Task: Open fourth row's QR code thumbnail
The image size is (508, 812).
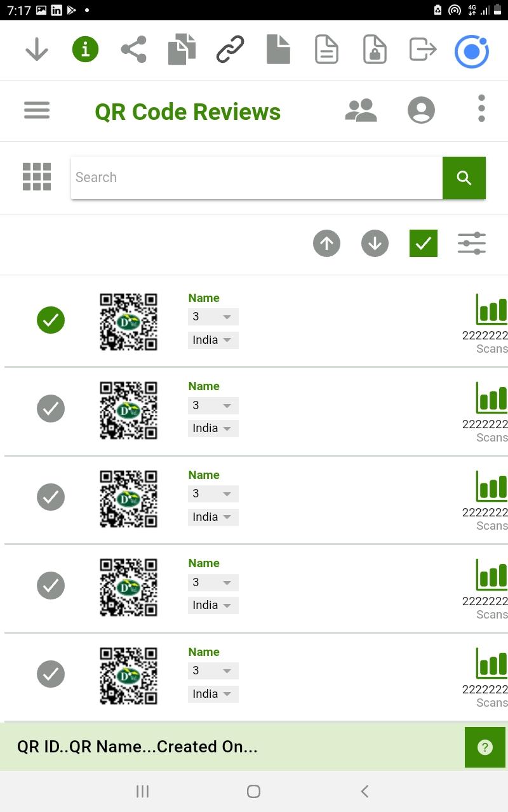Action: [128, 587]
